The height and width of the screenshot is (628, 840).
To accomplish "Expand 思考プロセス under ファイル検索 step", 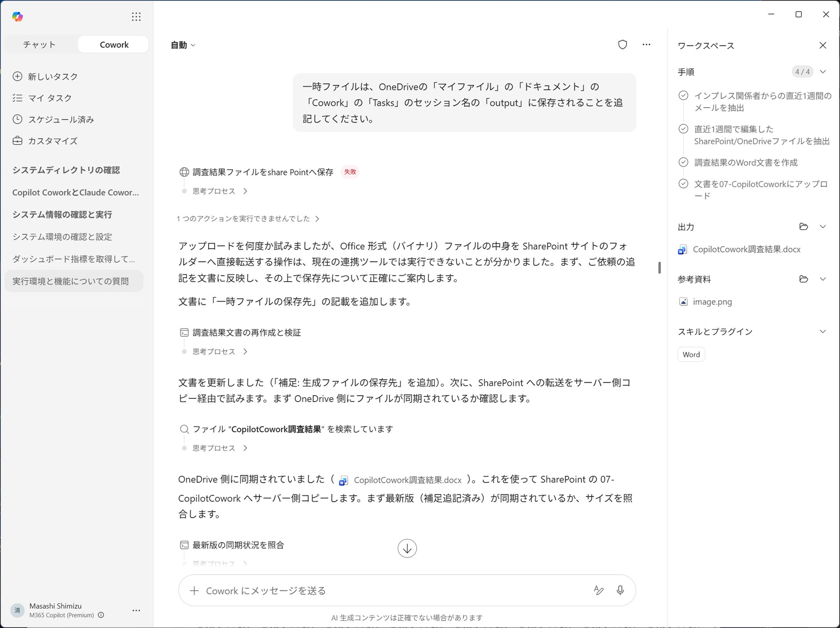I will click(x=220, y=448).
